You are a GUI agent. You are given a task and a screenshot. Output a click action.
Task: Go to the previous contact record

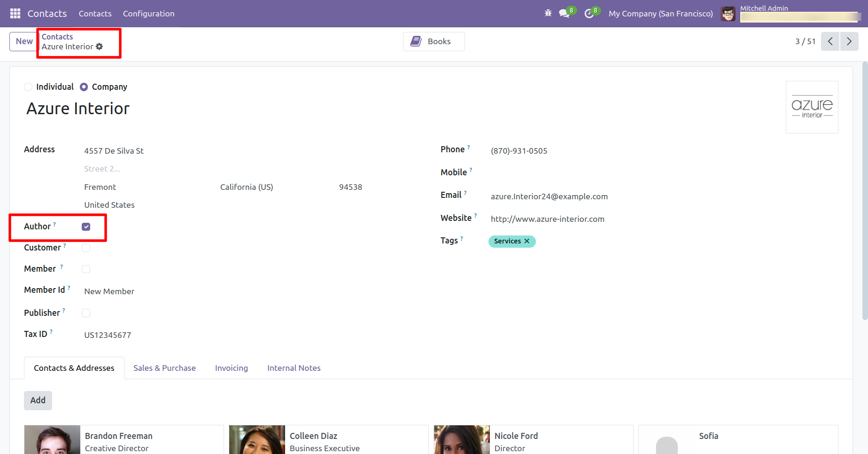tap(830, 41)
